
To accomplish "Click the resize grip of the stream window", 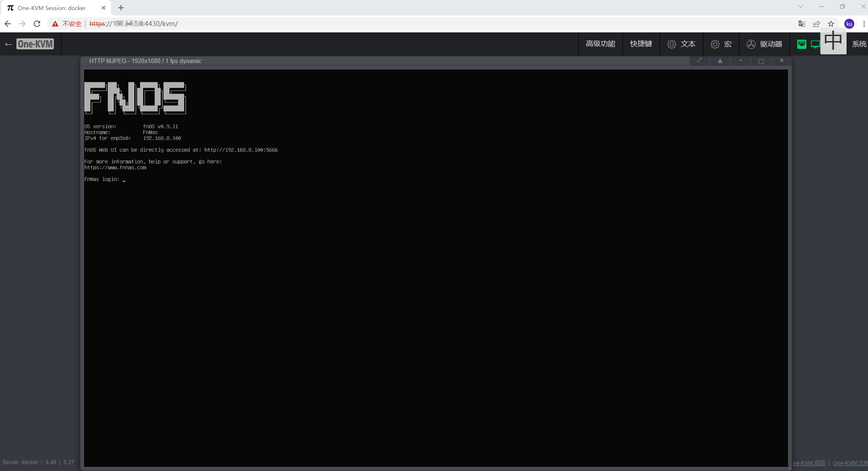I will coord(789,468).
